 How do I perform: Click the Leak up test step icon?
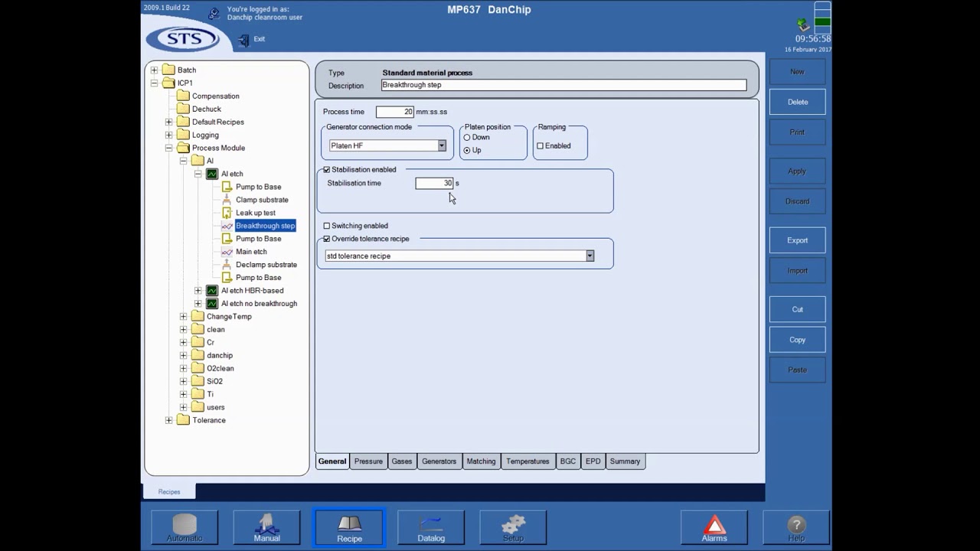[227, 213]
